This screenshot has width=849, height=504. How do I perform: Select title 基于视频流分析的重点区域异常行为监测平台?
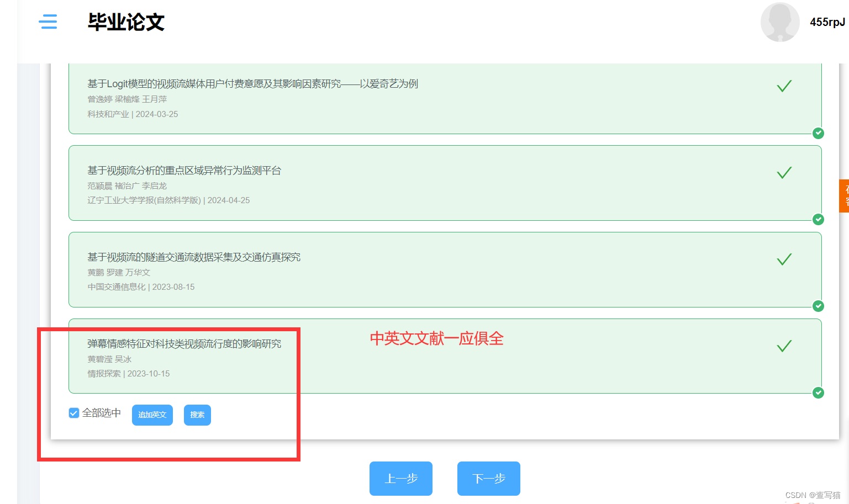184,171
